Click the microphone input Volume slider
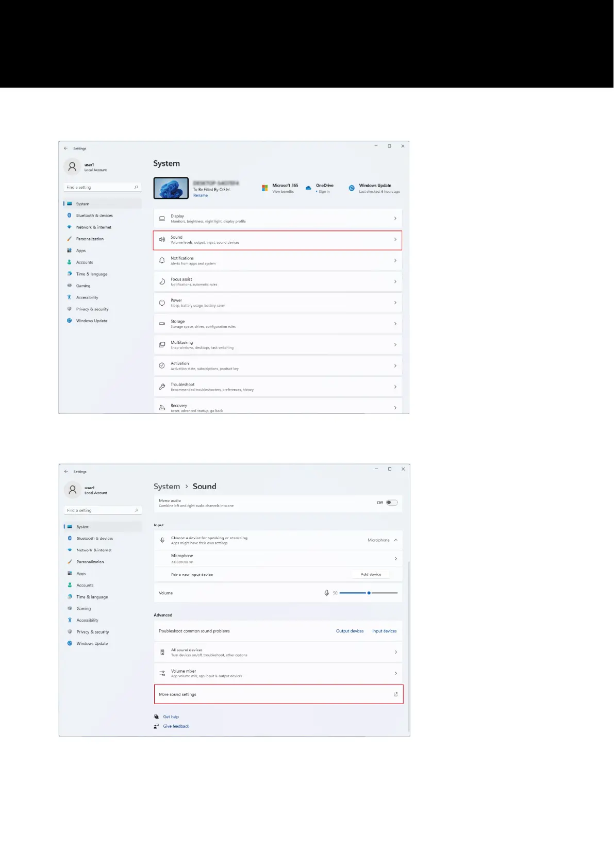The height and width of the screenshot is (868, 614). coord(369,593)
